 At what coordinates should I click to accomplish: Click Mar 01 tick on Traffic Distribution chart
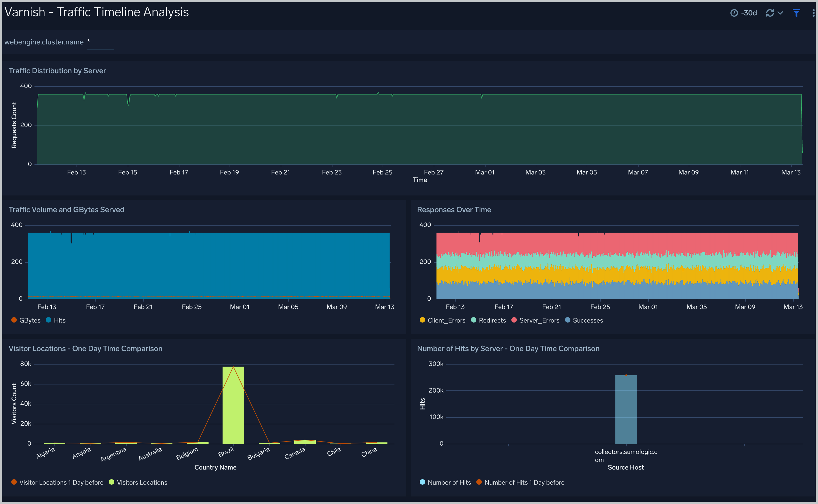click(x=484, y=172)
